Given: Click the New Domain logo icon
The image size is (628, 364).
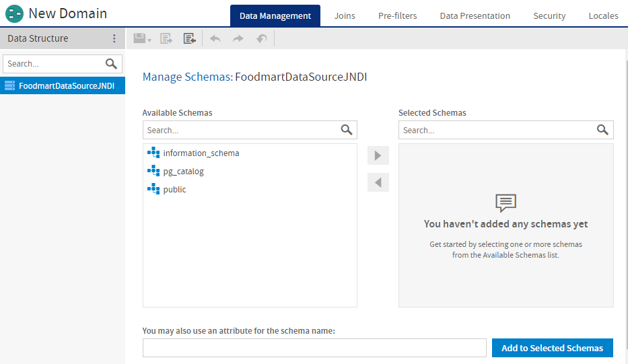Looking at the screenshot, I should tap(14, 13).
